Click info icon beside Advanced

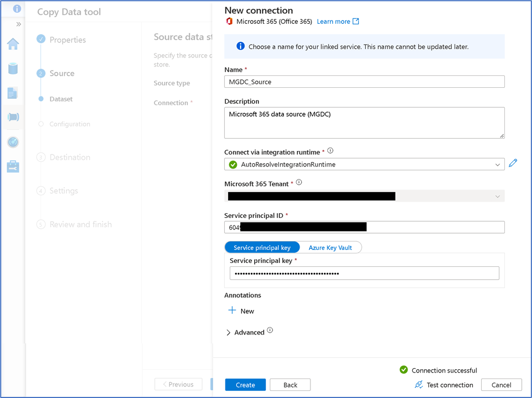coord(270,330)
